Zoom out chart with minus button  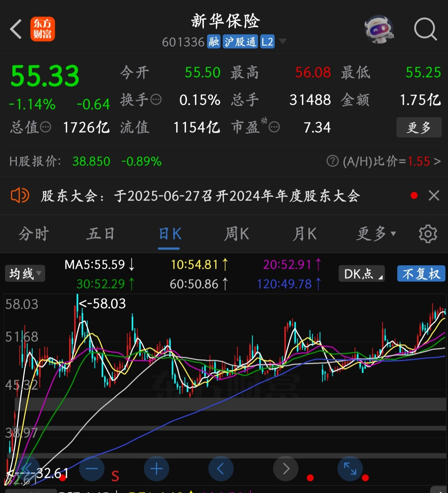(92, 469)
